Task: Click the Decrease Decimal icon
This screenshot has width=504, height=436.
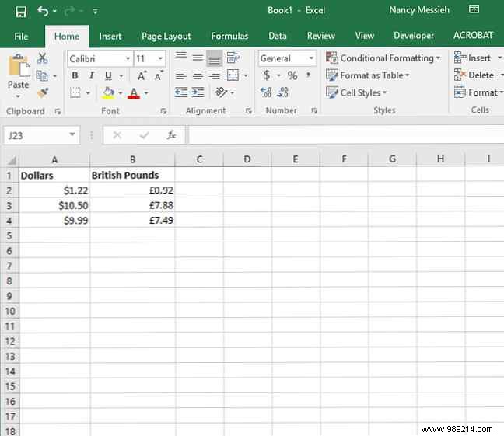Action: click(283, 92)
